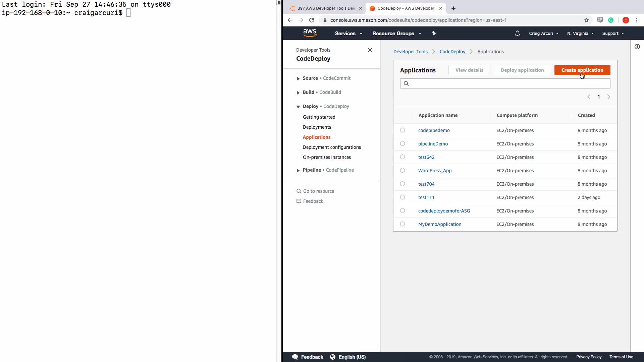Select the codepipedemo radio button
Viewport: 644px width, 362px height.
click(402, 130)
